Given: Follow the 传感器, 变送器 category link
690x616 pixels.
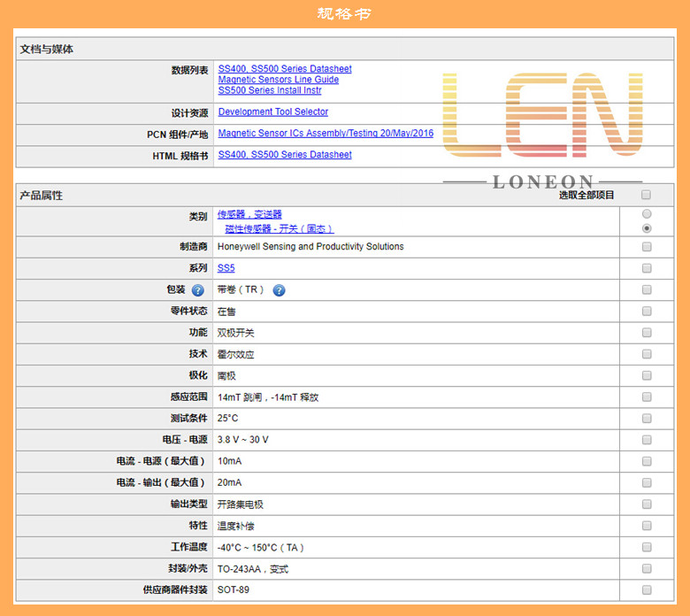Looking at the screenshot, I should coord(249,214).
